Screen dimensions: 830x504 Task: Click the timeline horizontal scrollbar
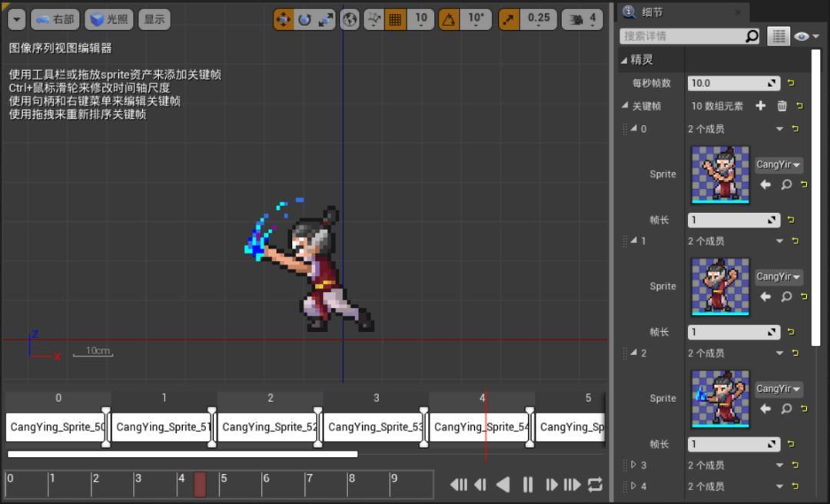[182, 454]
